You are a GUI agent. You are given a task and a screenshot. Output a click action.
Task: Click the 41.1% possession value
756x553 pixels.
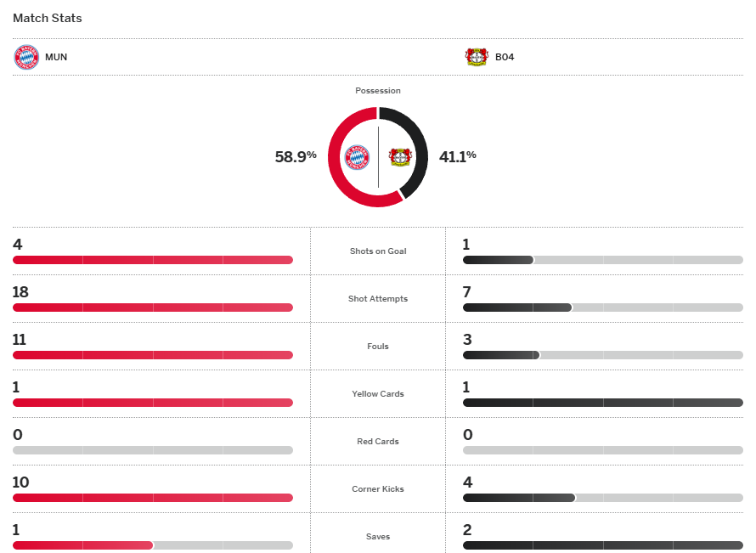point(457,156)
